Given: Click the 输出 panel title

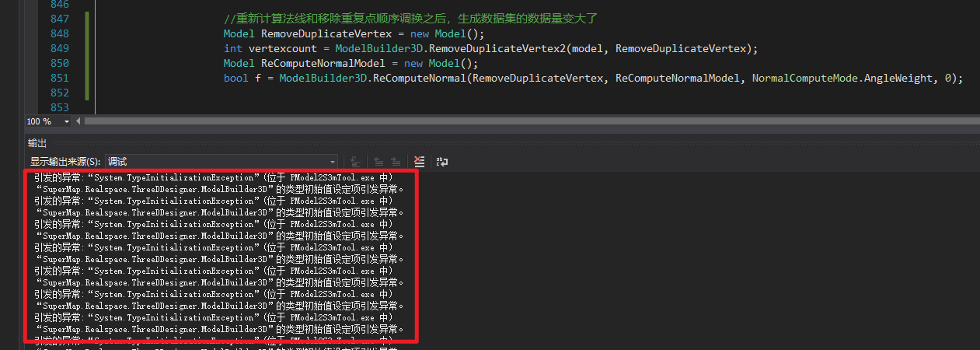Looking at the screenshot, I should (x=37, y=143).
